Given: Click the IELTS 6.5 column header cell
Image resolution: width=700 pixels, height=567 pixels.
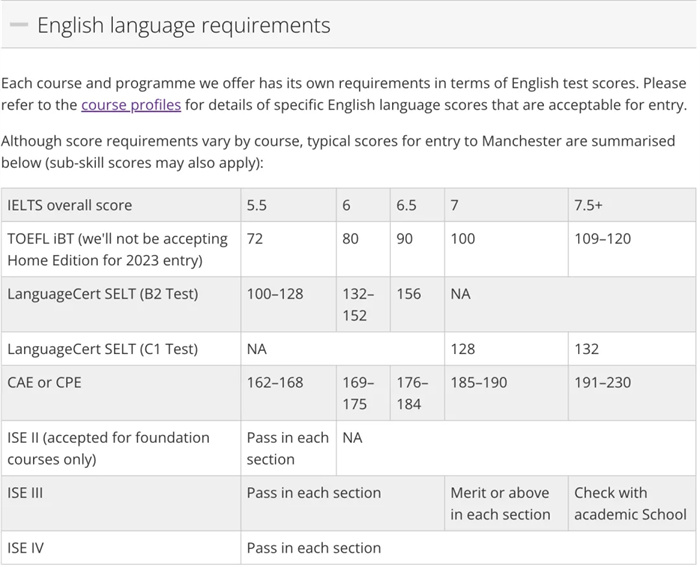Looking at the screenshot, I should (x=417, y=205).
